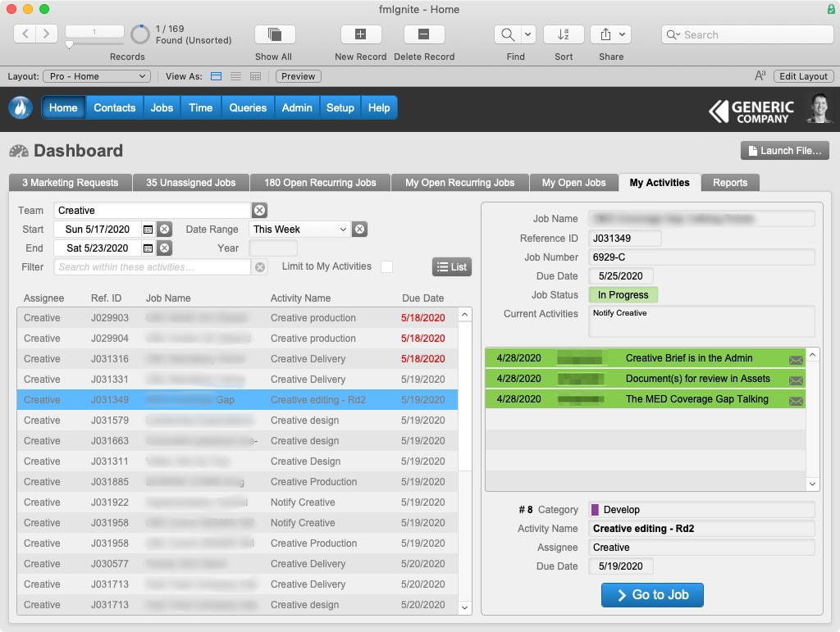Open the Admin navigation item

(297, 107)
